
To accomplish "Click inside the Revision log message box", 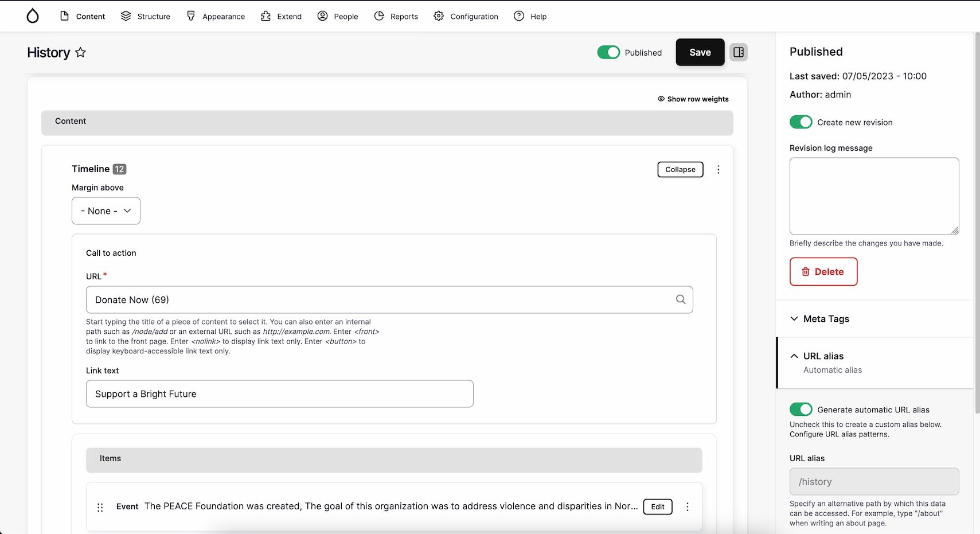I will coord(874,196).
